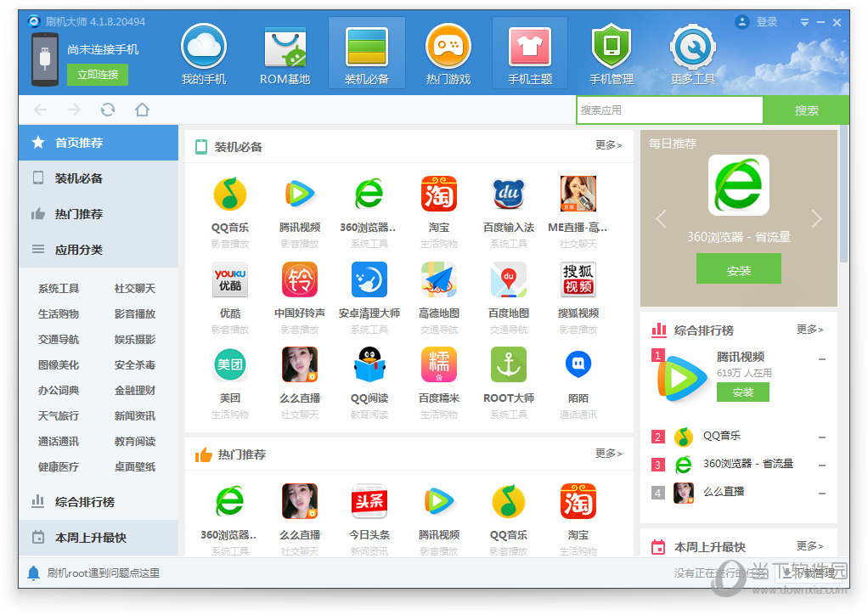Choose the 高德地图 app
Viewport: 868px width, 615px height.
pyautogui.click(x=439, y=279)
